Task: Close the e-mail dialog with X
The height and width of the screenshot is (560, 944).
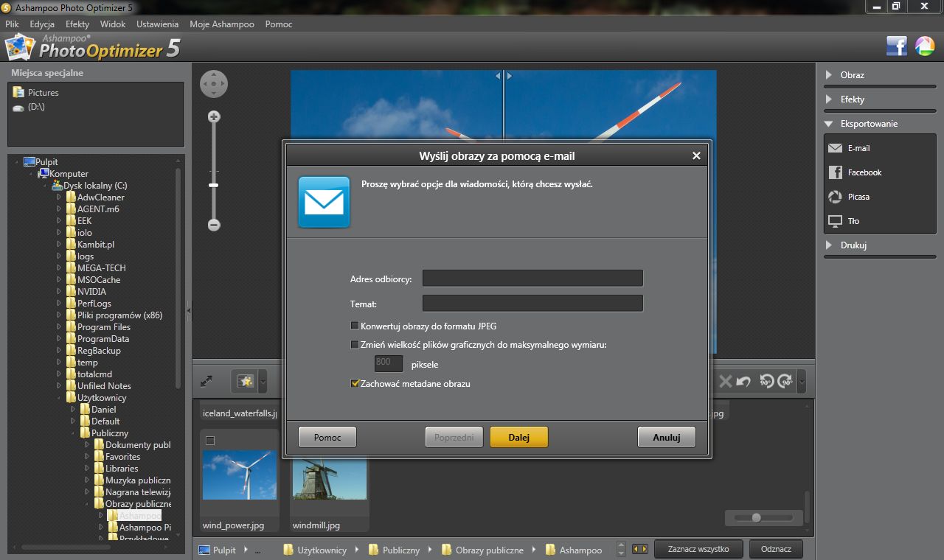Action: tap(696, 156)
